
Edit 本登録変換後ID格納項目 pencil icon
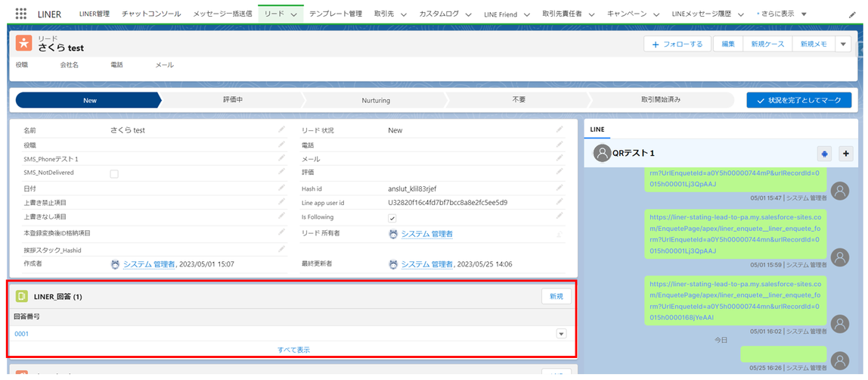(x=282, y=232)
